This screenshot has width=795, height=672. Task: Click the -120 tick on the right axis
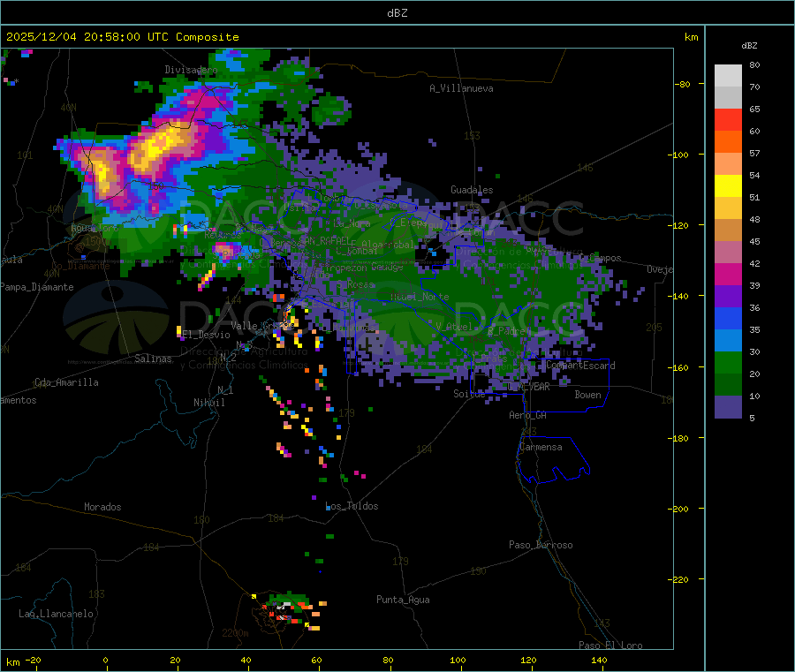coord(681,225)
